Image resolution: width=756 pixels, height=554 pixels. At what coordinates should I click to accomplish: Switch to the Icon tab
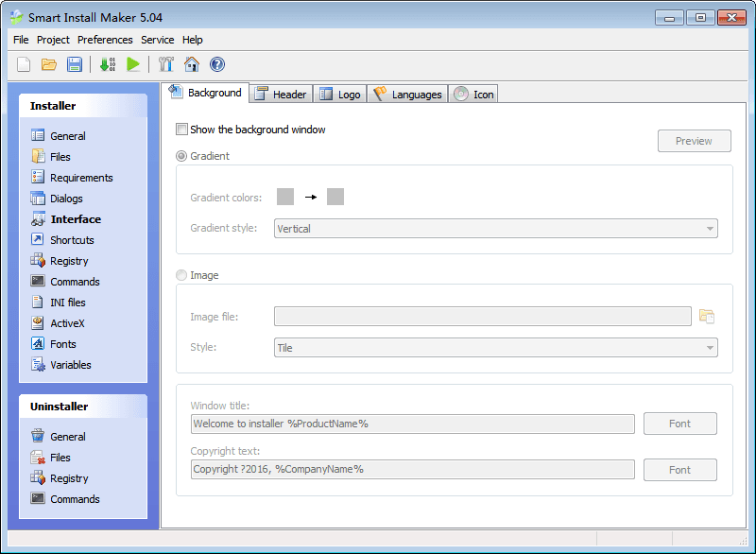coord(473,94)
